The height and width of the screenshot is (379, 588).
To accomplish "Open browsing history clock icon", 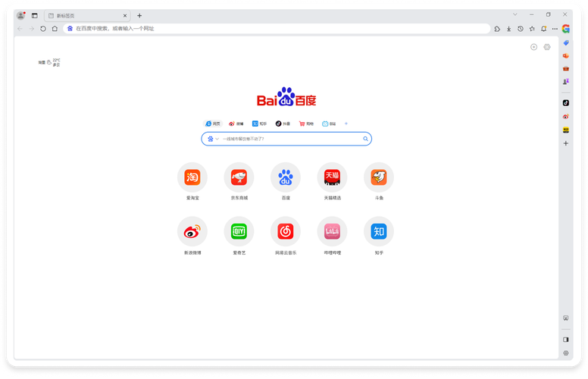I will (x=521, y=29).
